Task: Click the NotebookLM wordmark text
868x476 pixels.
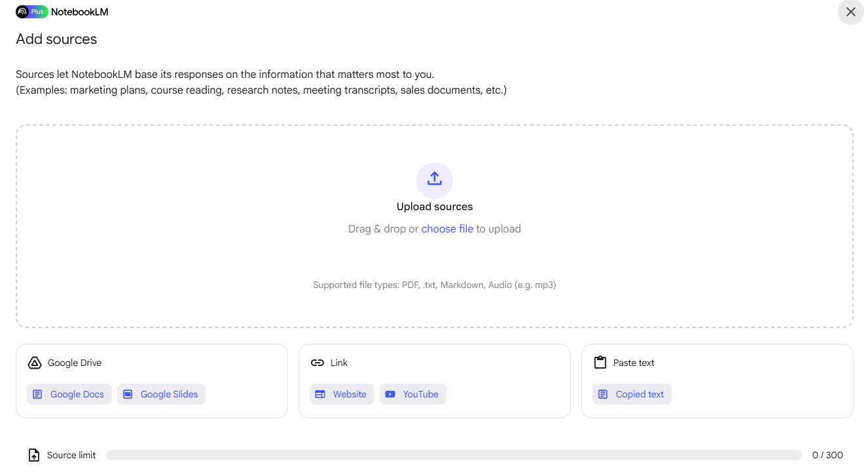Action: [x=80, y=12]
